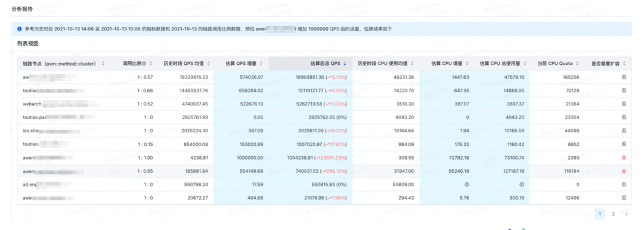Screen dimensions: 644x230
Task: Sort by 链路节点 column sort icon
Action: tap(103, 64)
